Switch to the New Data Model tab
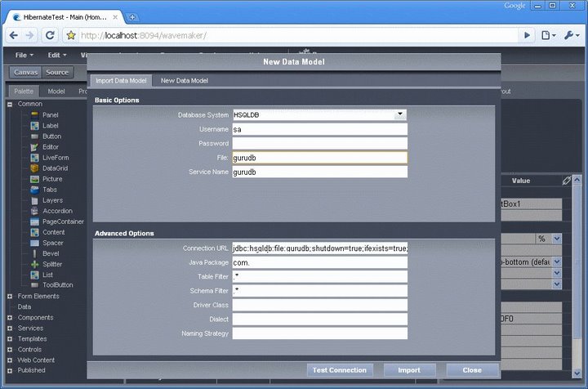Image resolution: width=588 pixels, height=389 pixels. (x=184, y=81)
